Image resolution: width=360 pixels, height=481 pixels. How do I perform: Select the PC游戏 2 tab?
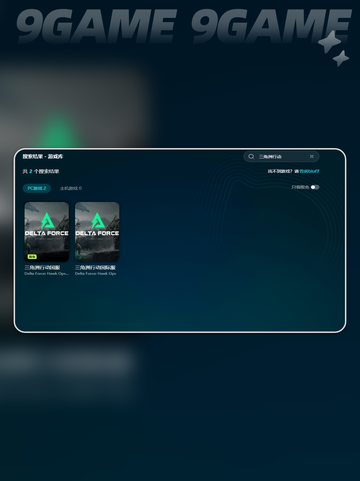pyautogui.click(x=37, y=188)
